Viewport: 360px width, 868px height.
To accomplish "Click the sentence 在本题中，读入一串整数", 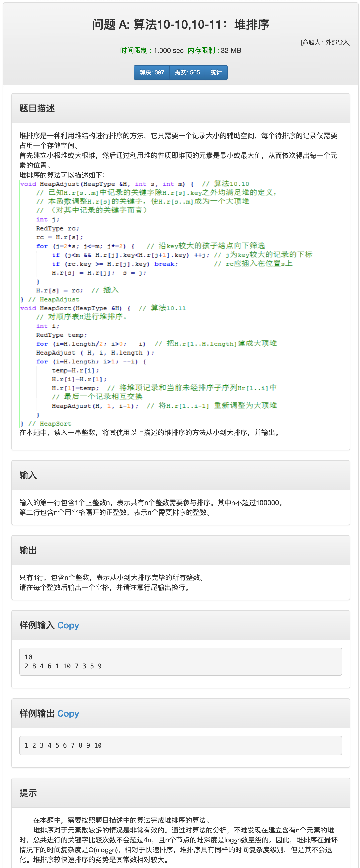I will coord(150,433).
